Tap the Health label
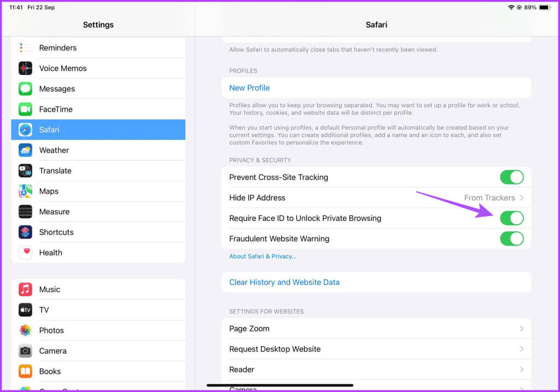 51,253
